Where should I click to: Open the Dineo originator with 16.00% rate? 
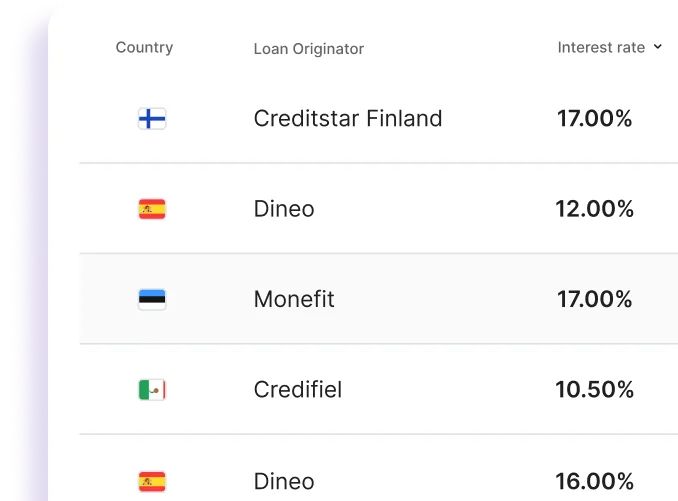point(284,481)
